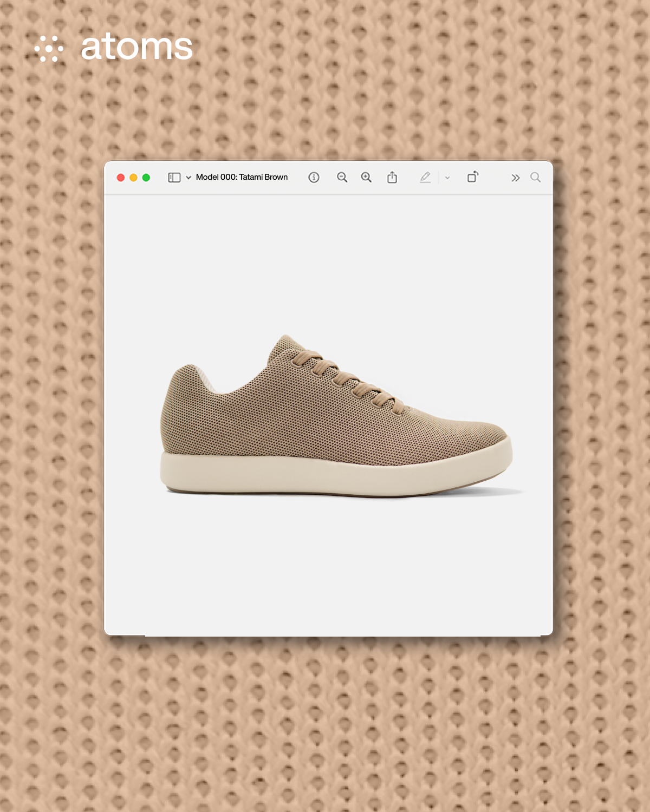Toggle the sidebar view icon
This screenshot has height=812, width=650.
click(x=174, y=178)
